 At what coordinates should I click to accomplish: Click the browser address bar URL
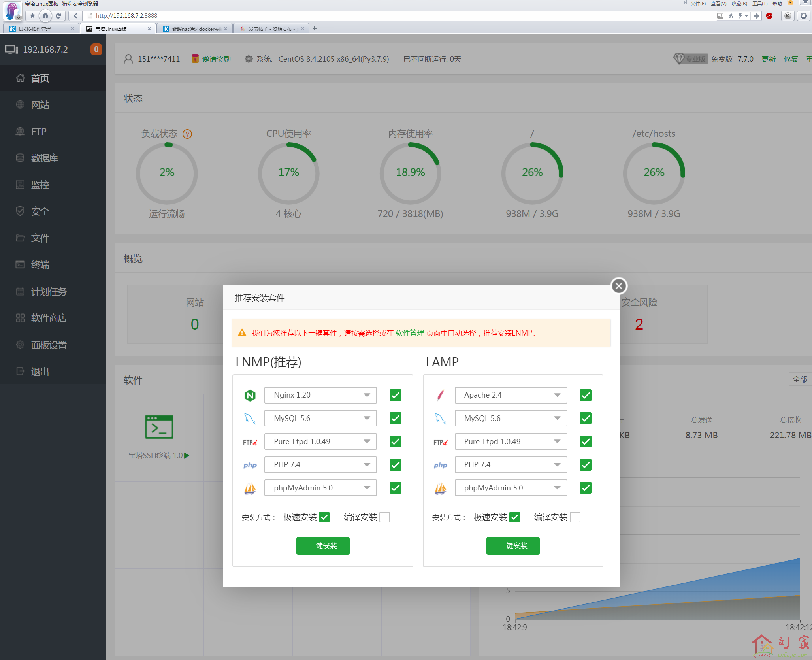point(126,16)
